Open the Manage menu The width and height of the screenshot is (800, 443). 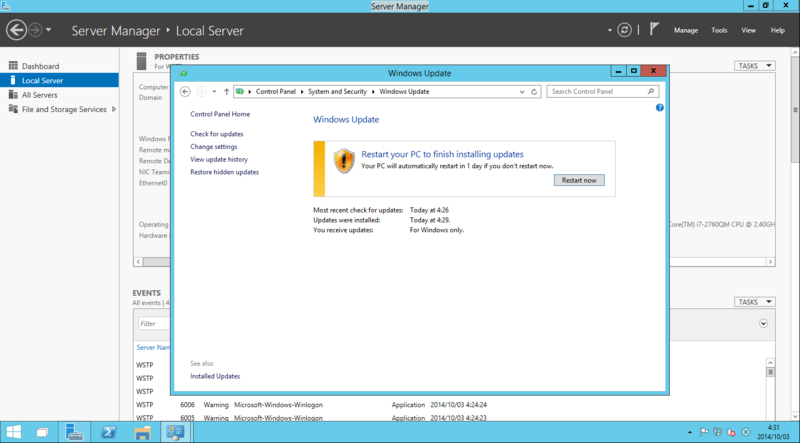(686, 30)
